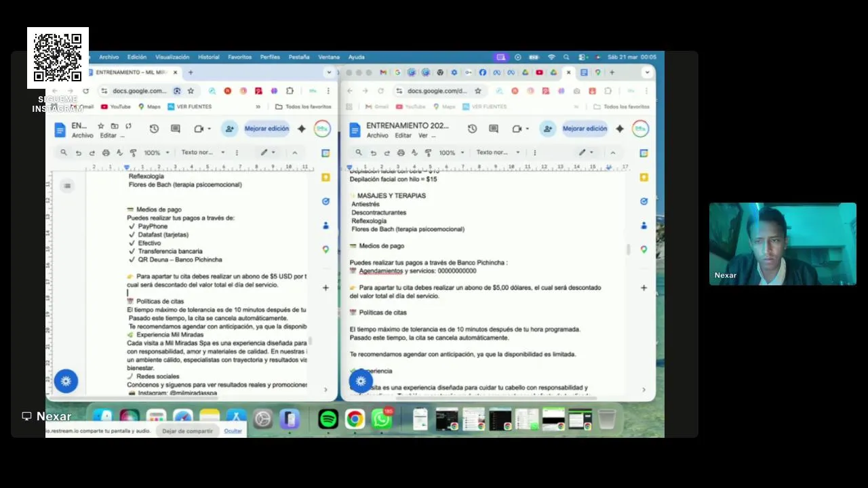Open Visualización in macOS menu bar
The image size is (868, 488).
172,57
